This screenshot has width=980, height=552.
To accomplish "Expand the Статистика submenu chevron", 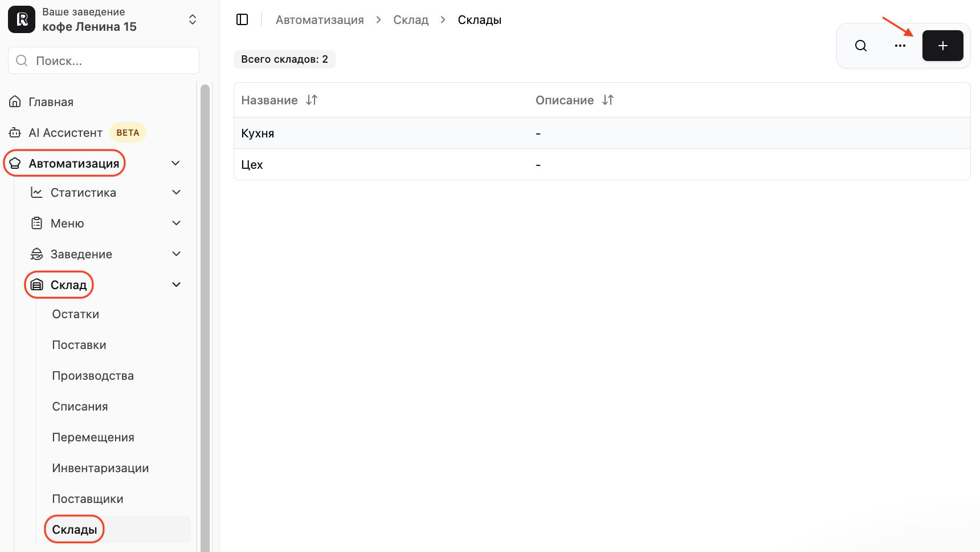I will click(x=177, y=193).
